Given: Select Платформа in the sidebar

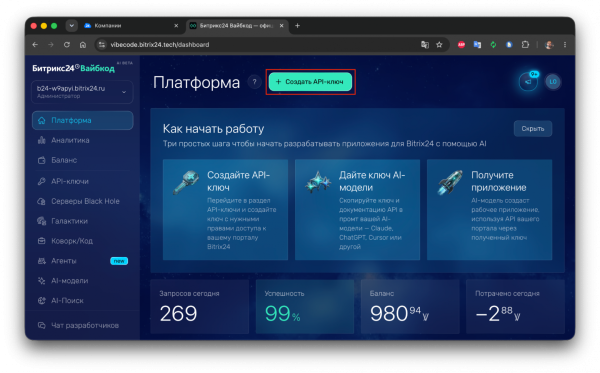Looking at the screenshot, I should (83, 121).
